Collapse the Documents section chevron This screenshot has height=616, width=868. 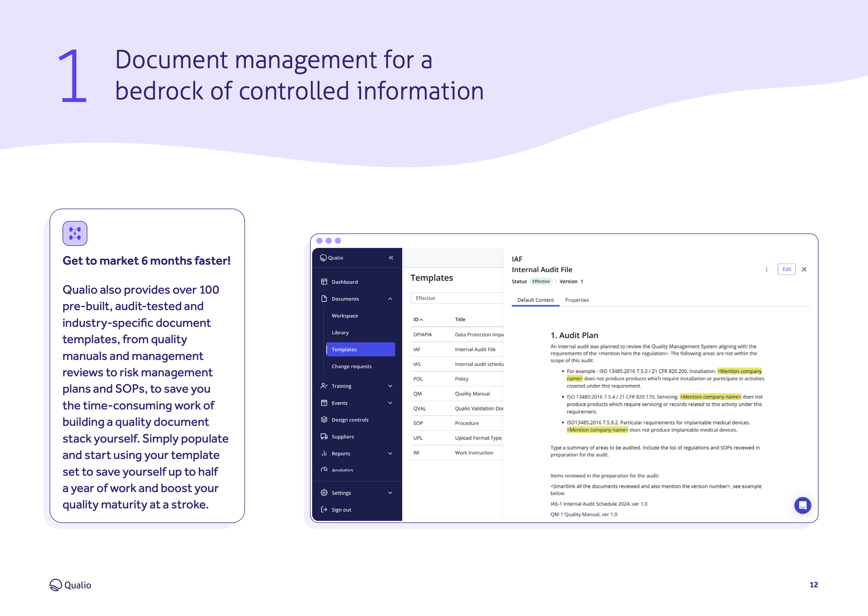pyautogui.click(x=390, y=299)
